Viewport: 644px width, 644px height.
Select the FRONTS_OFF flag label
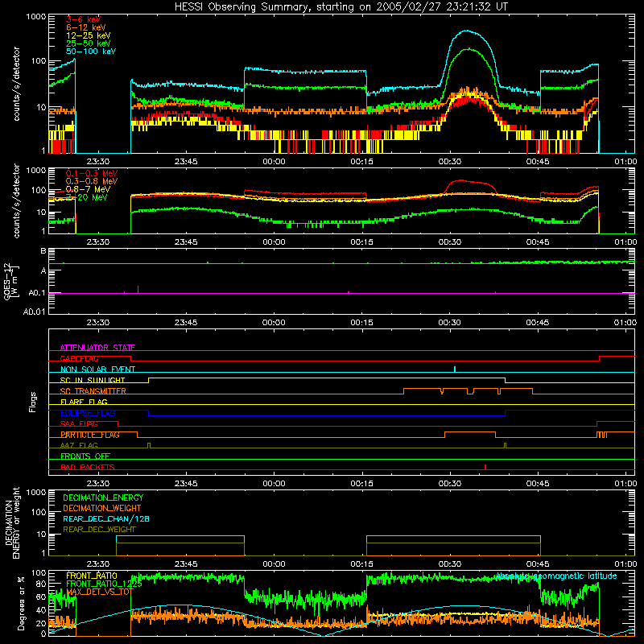(x=85, y=456)
